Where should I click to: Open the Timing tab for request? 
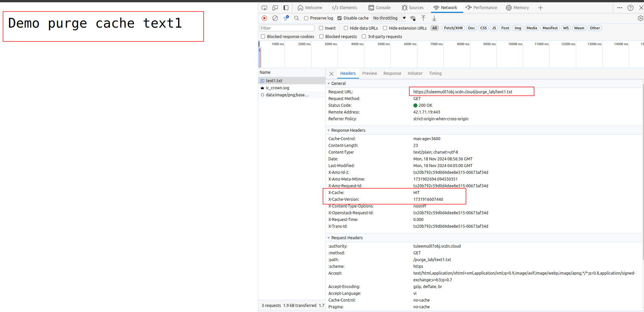[x=435, y=73]
